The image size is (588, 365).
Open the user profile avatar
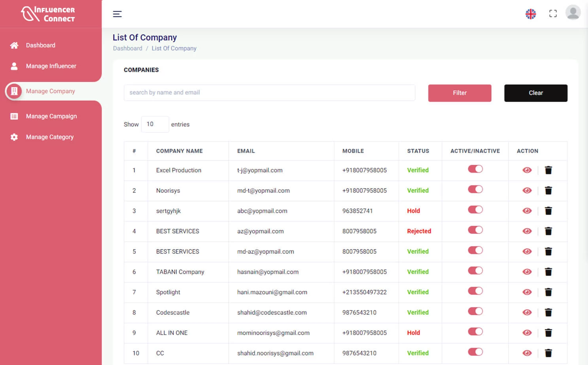(573, 13)
